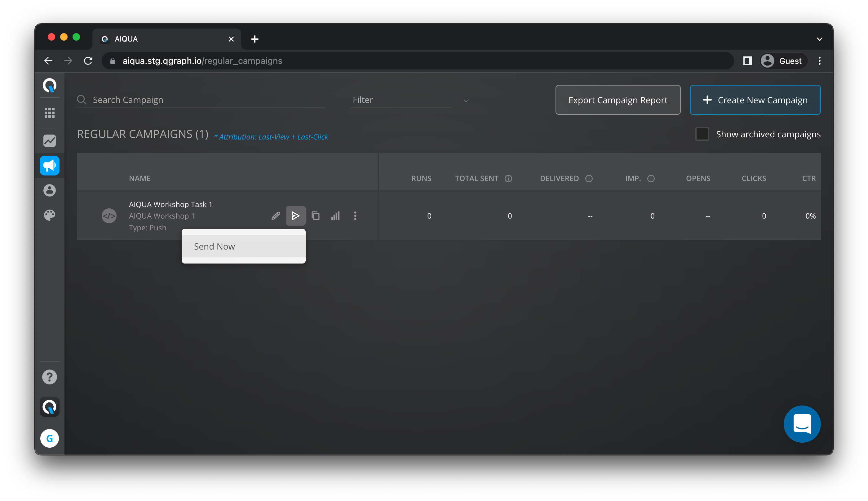This screenshot has width=868, height=501.
Task: Click TOTAL SENT info icon
Action: (508, 178)
